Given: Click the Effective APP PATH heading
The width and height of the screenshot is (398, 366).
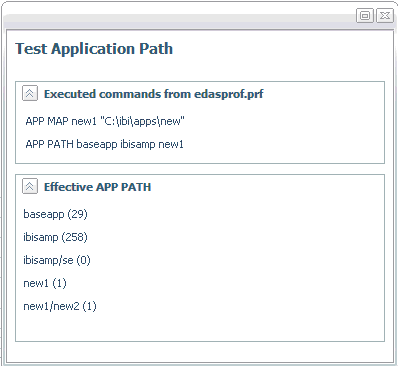Looking at the screenshot, I should [98, 187].
